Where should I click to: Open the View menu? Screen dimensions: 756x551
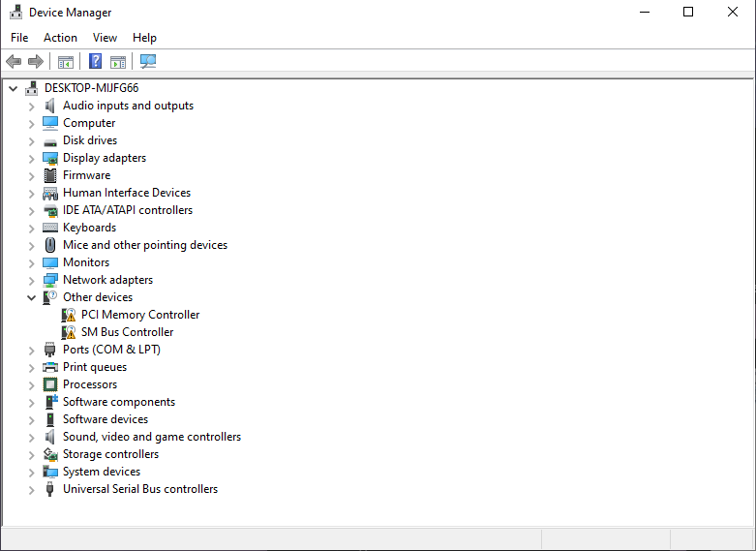[105, 38]
